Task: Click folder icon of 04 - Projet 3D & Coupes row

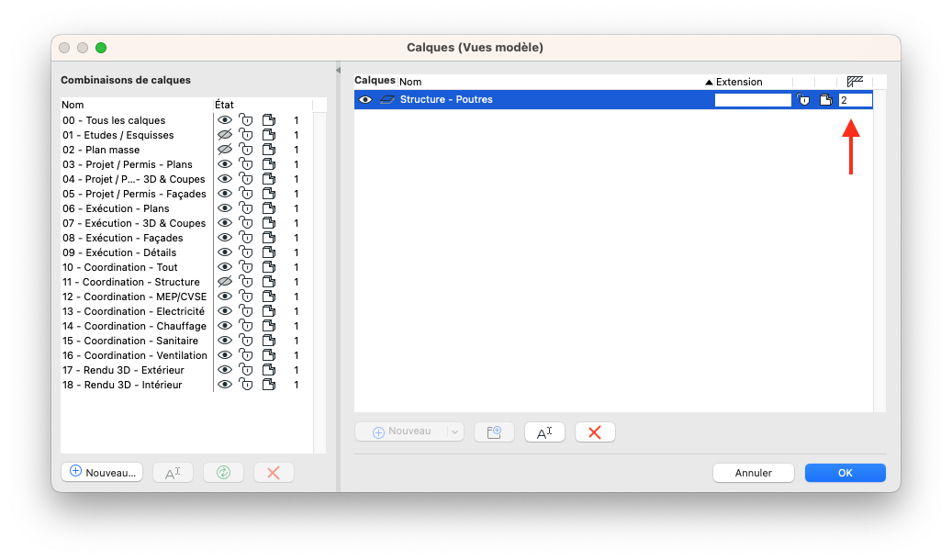Action: pyautogui.click(x=268, y=179)
